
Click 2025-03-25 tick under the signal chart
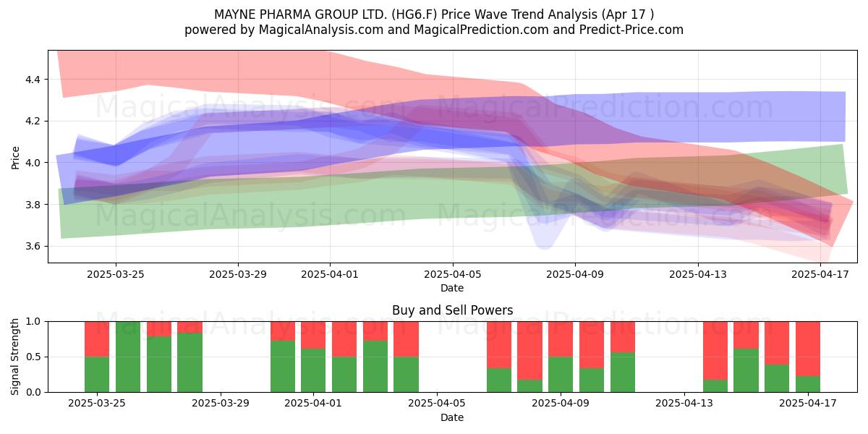97,404
